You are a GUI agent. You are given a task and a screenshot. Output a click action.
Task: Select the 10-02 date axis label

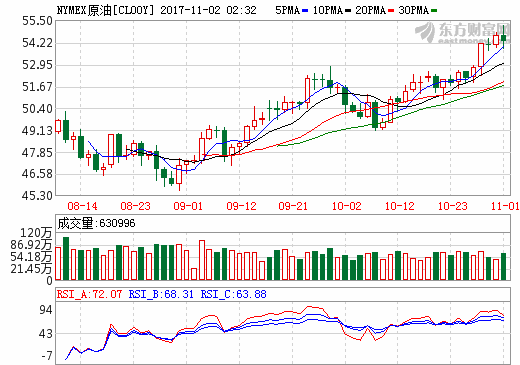(347, 206)
